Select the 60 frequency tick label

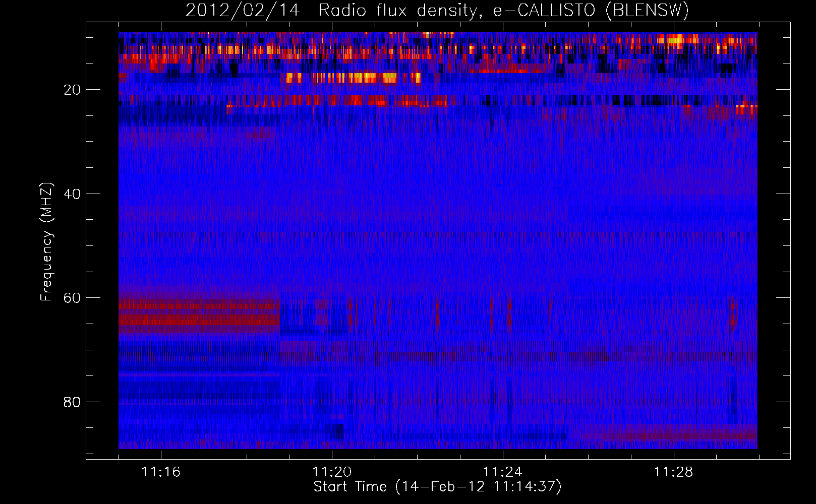(72, 298)
